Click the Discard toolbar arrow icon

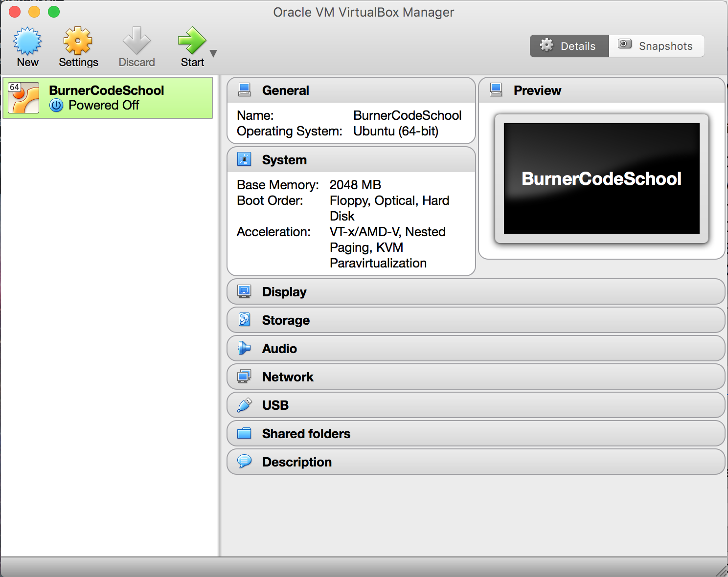[136, 41]
